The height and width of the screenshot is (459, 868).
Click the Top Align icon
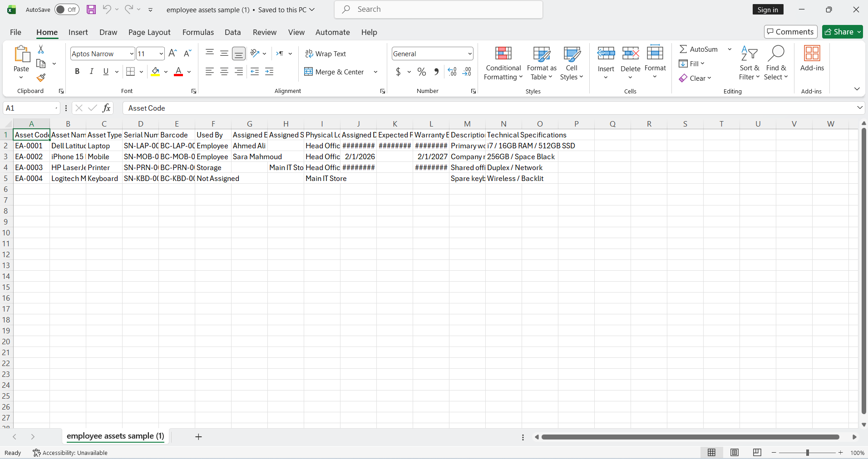(x=209, y=53)
